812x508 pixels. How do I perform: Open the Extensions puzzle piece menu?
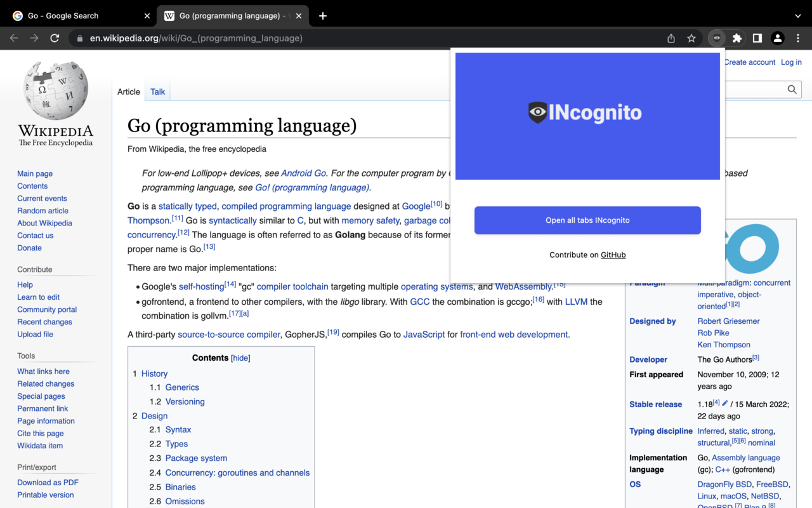737,38
